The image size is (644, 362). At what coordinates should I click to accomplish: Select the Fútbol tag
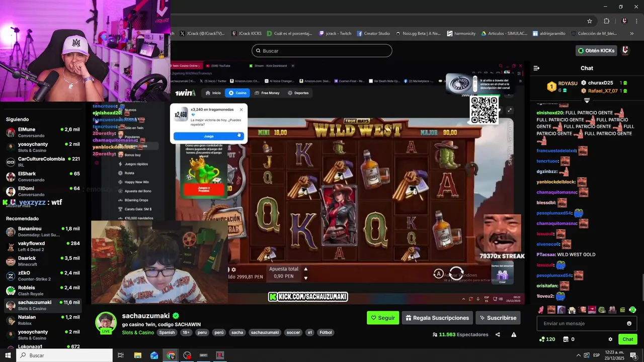326,332
